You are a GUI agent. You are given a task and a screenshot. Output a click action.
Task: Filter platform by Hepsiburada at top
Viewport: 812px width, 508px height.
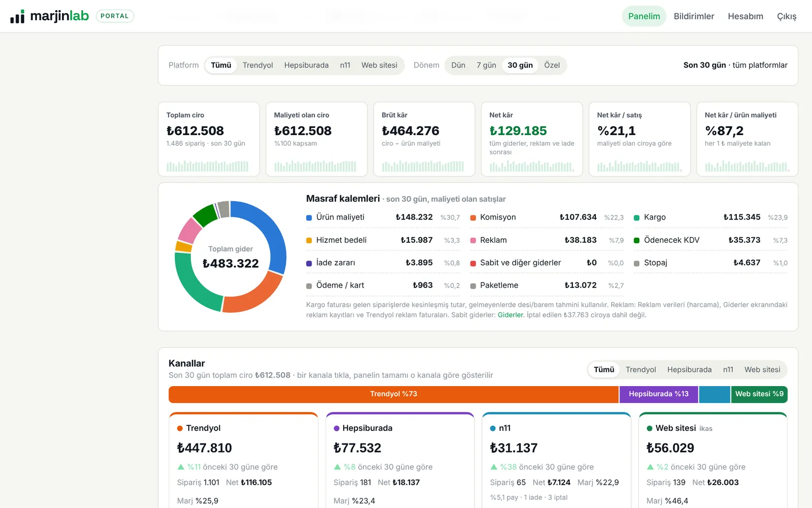pyautogui.click(x=307, y=65)
